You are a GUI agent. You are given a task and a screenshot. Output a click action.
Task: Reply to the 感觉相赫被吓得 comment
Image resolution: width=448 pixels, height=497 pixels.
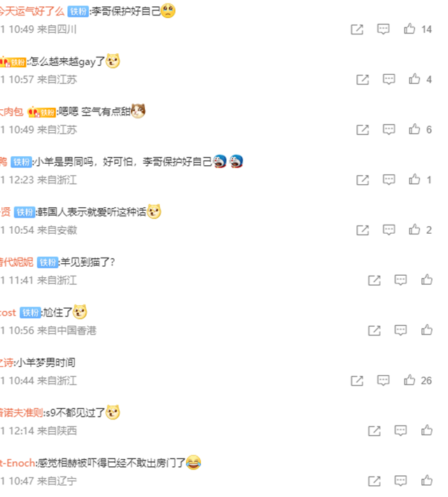point(400,480)
